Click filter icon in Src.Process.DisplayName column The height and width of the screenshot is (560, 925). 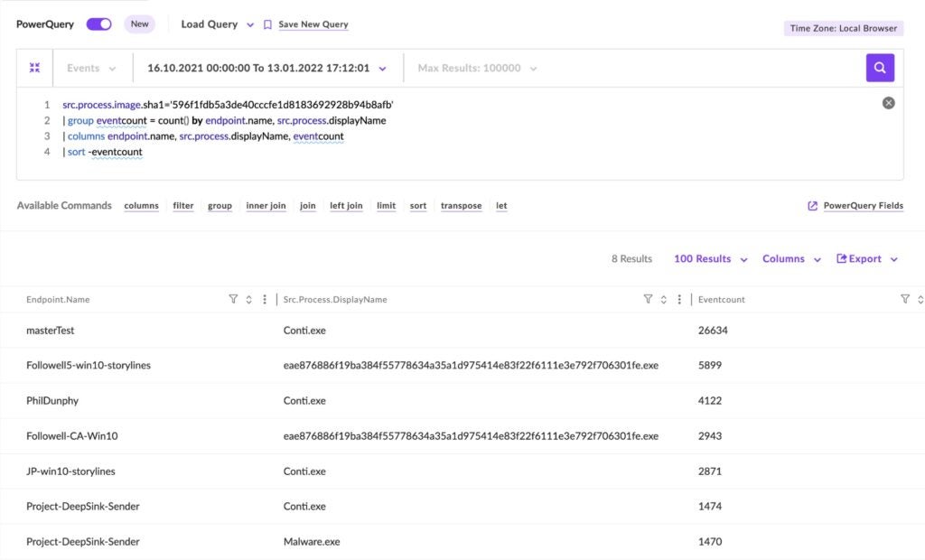648,299
